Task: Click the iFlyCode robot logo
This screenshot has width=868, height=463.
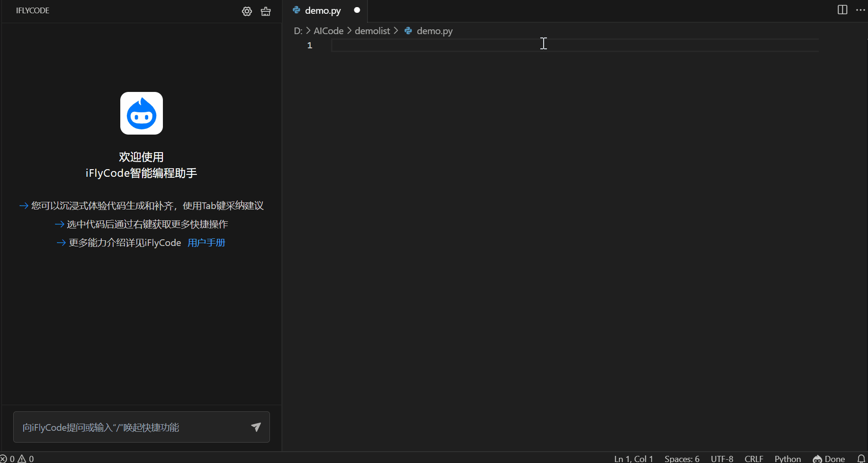Action: pos(141,113)
